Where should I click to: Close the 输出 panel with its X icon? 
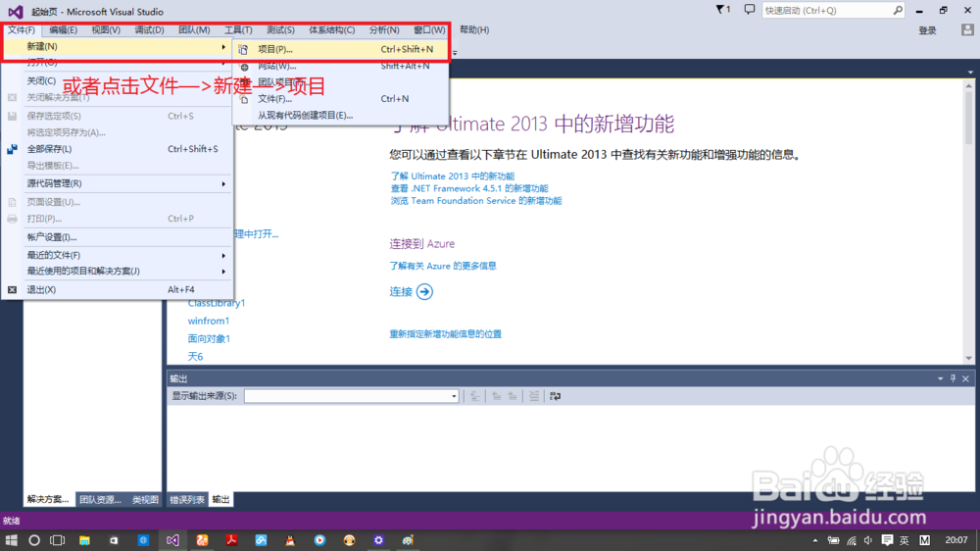[x=965, y=378]
